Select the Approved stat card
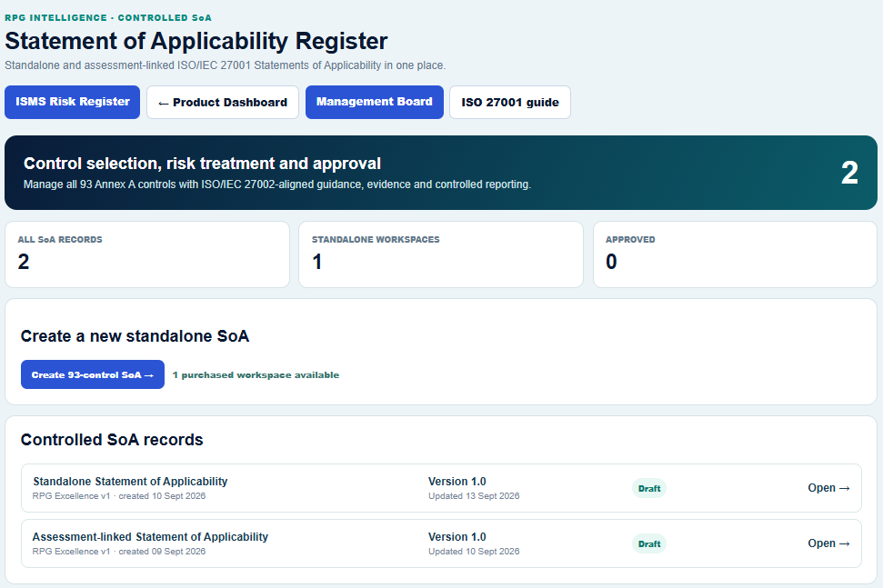The height and width of the screenshot is (588, 883). point(735,254)
